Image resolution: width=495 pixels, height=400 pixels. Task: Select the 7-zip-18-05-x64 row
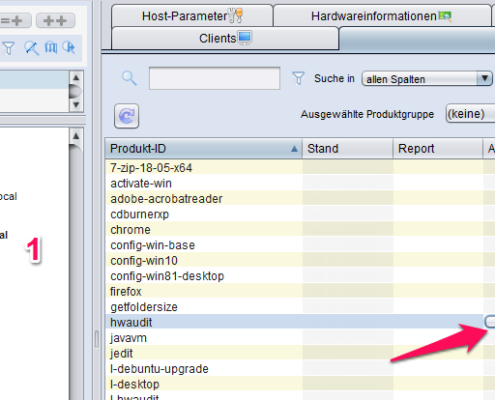(300, 168)
